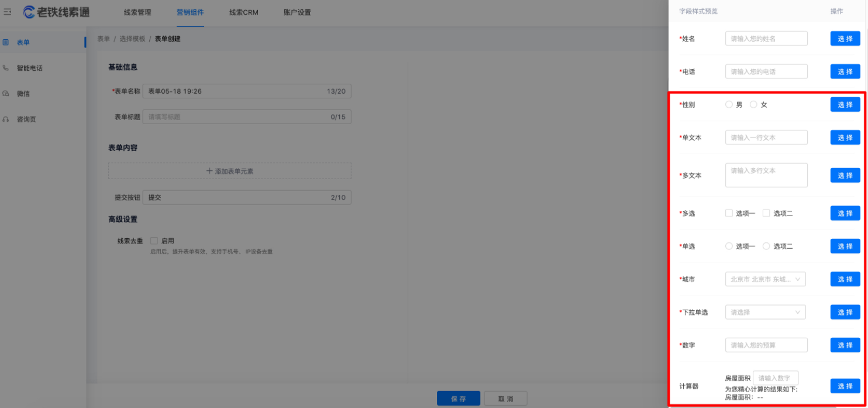Click 选择 button for the 计算器 field
Viewport: 868px width, 408px height.
tap(845, 386)
